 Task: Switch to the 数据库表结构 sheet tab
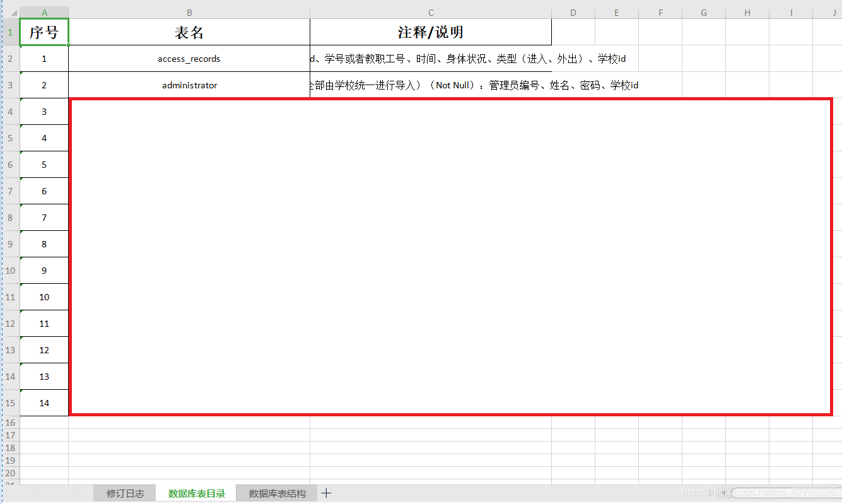[x=276, y=493]
